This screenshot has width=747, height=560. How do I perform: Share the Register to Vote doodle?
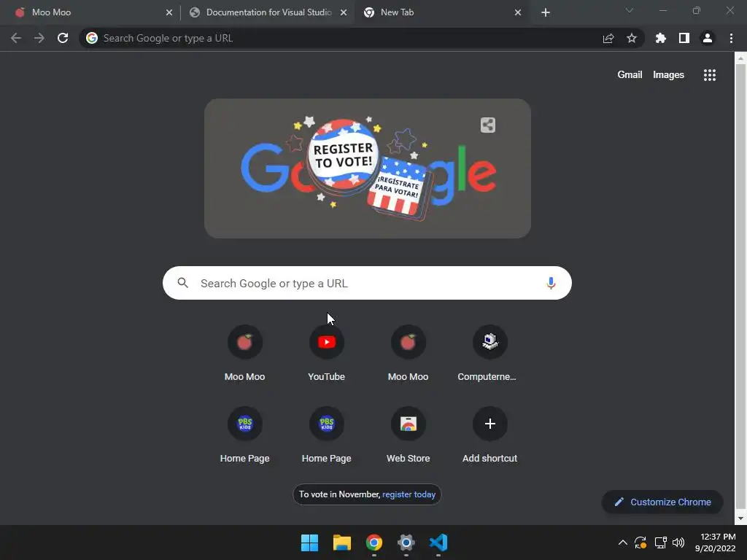tap(488, 125)
